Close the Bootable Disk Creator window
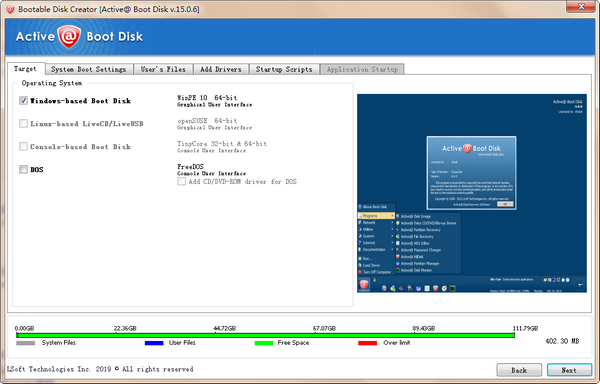Image resolution: width=600 pixels, height=384 pixels. [580, 7]
